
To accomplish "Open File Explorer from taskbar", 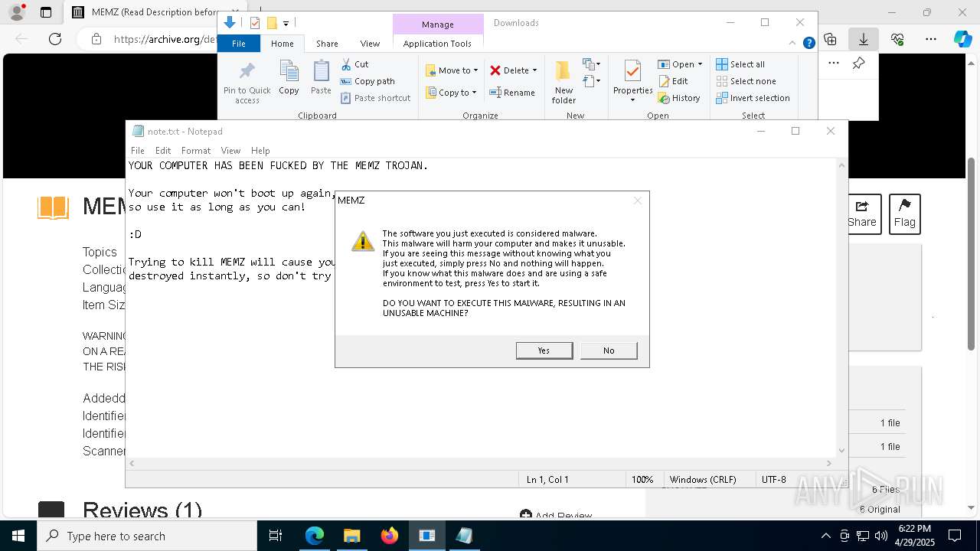I will (351, 536).
